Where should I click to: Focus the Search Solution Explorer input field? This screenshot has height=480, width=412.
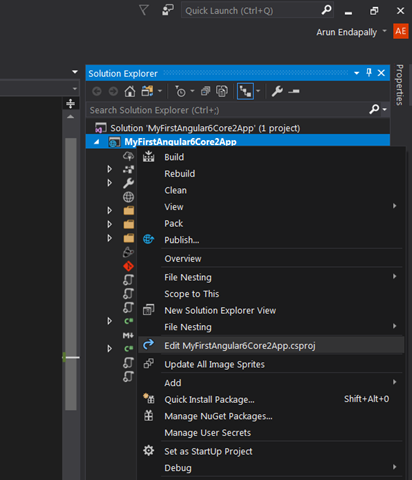pos(228,110)
